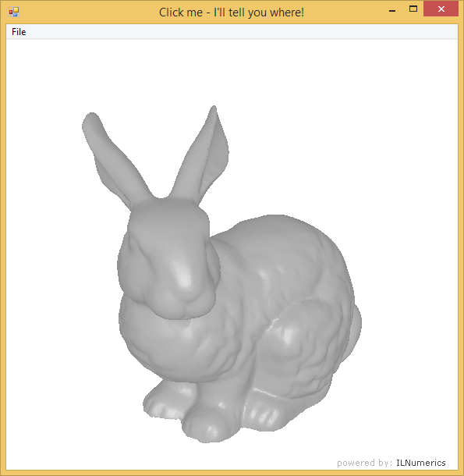Click the ILNumerics link text
464x476 pixels.
(420, 463)
